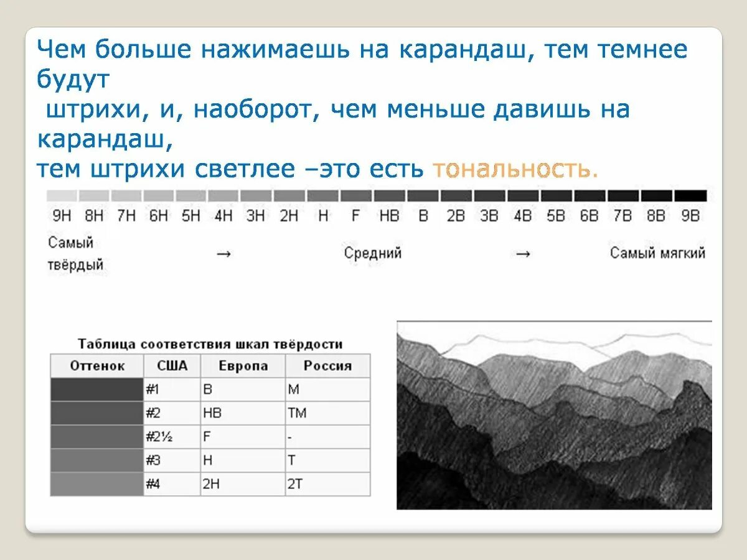Click the text 'Средний'
Viewport: 747px width, 560px height.
[373, 253]
